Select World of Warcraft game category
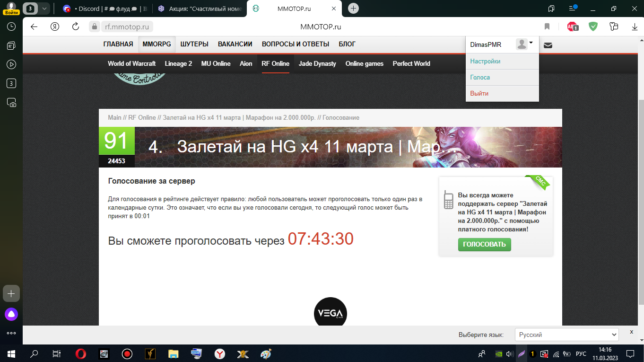The width and height of the screenshot is (644, 362). point(131,63)
